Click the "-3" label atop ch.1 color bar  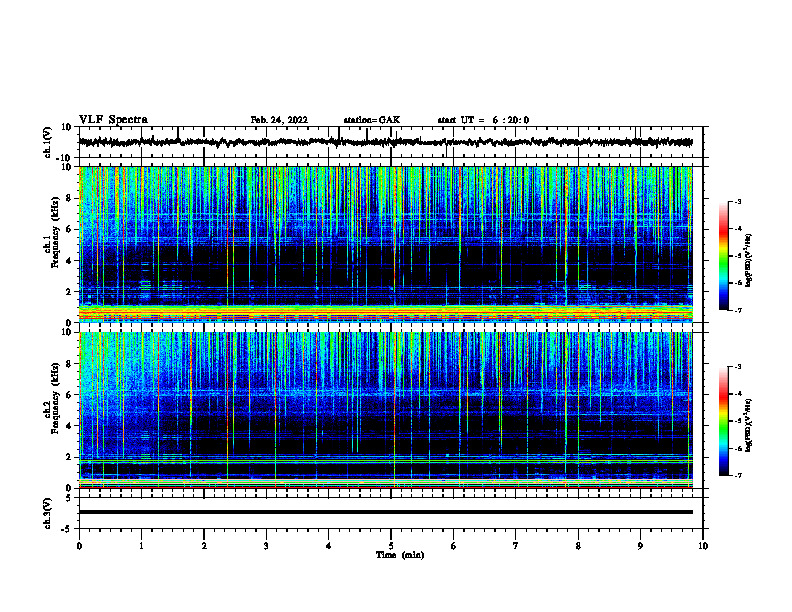737,201
